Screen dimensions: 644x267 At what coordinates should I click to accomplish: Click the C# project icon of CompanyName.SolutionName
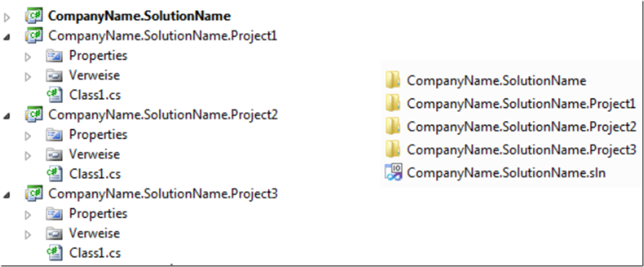(x=34, y=16)
